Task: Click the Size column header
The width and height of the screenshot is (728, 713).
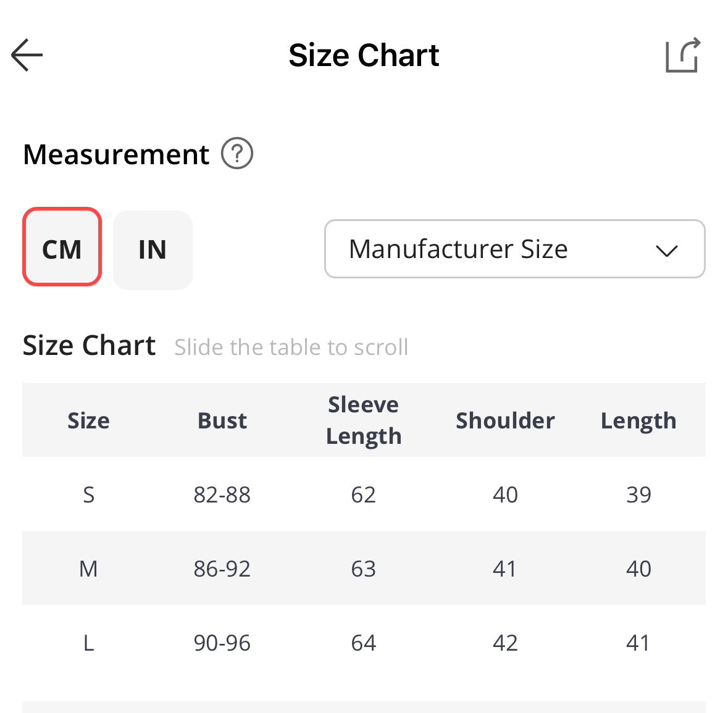Action: point(88,420)
